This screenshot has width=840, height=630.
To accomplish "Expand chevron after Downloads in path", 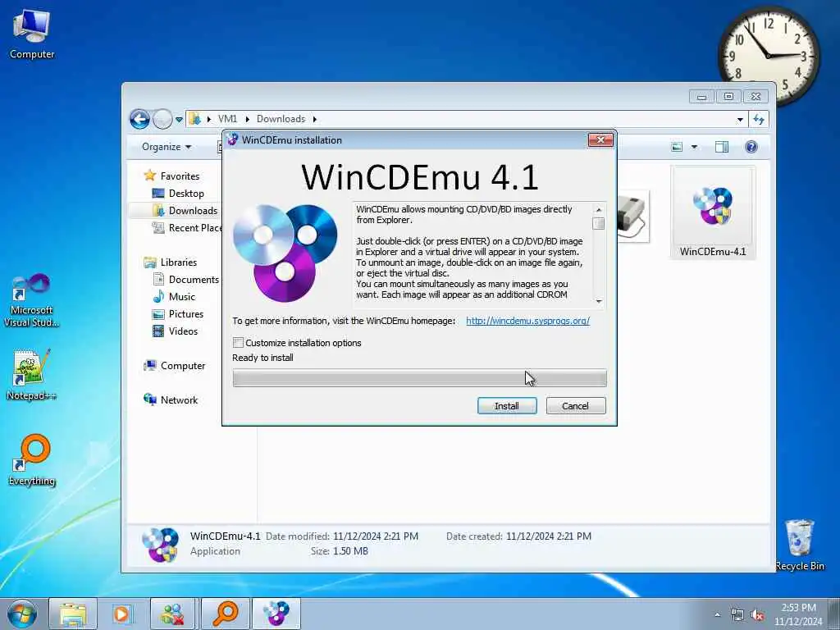I will pos(315,119).
